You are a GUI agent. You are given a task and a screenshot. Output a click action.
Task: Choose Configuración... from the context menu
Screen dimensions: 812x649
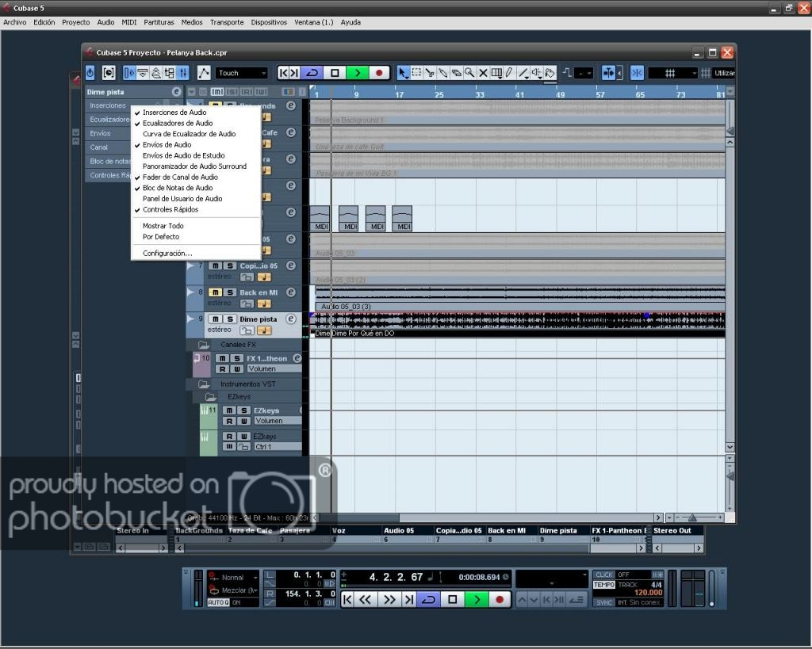[x=167, y=254]
